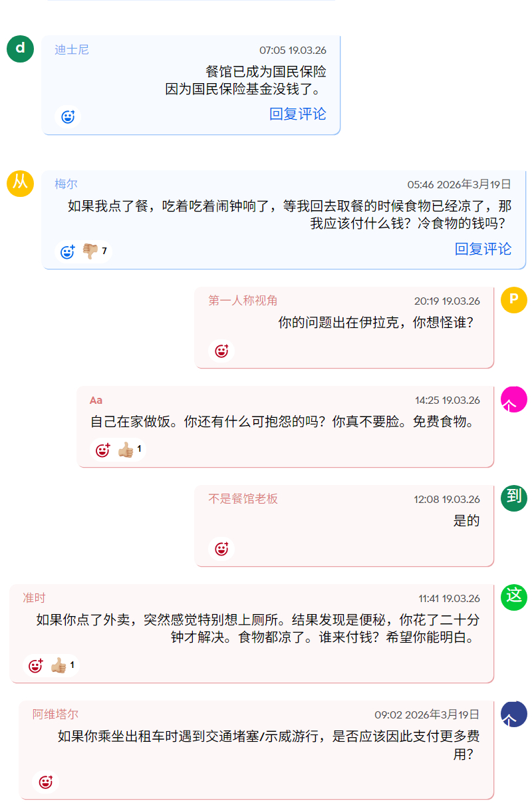Open yellow P avatar of 第一人称视角
This screenshot has height=805, width=532.
pos(514,300)
